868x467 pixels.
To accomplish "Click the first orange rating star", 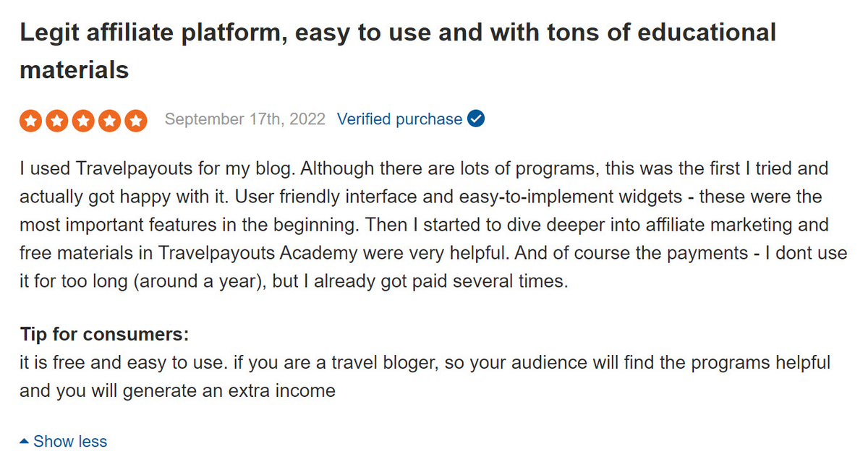I will tap(31, 120).
